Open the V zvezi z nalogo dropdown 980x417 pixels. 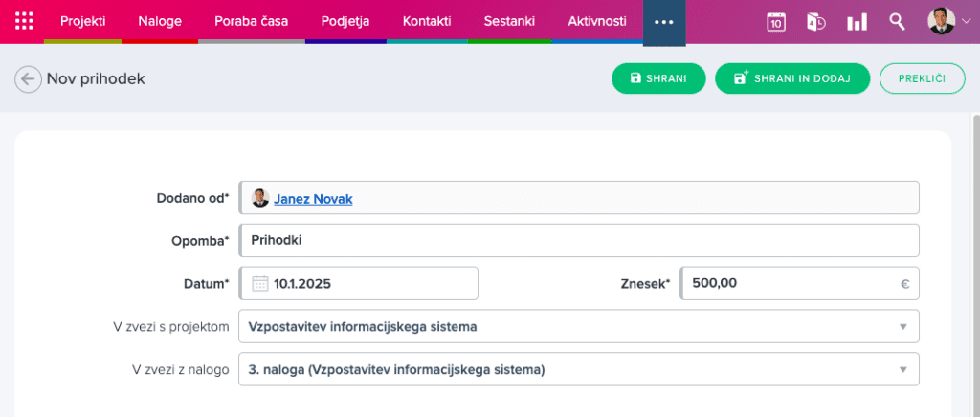click(902, 369)
